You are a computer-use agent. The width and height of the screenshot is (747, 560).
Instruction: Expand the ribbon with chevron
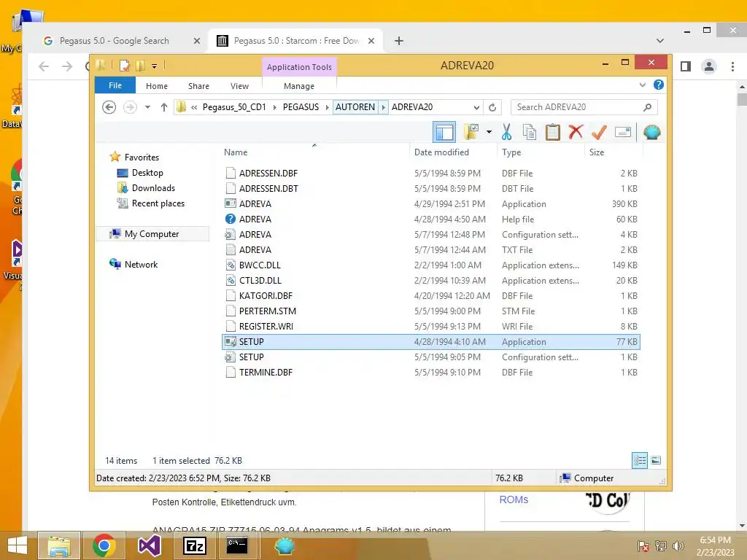click(643, 85)
